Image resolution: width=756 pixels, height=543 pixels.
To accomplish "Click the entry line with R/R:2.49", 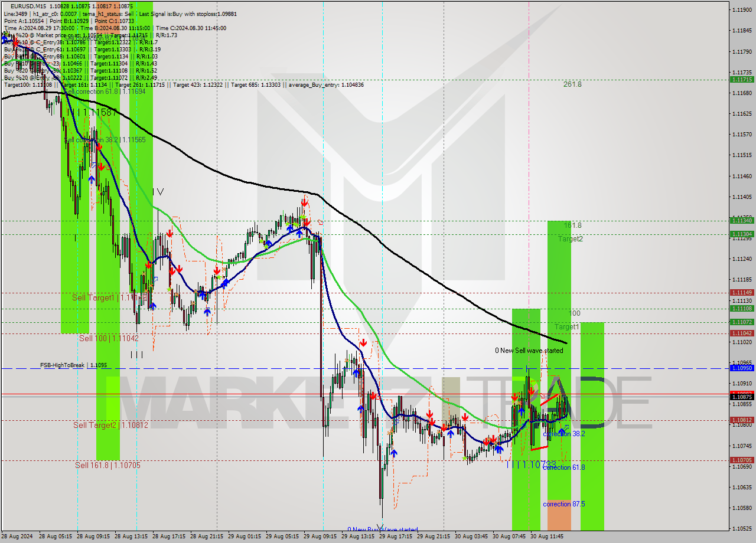I will click(80, 77).
